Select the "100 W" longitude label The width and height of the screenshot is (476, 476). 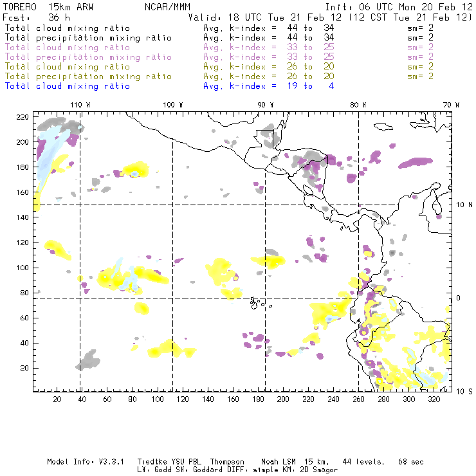tap(173, 105)
